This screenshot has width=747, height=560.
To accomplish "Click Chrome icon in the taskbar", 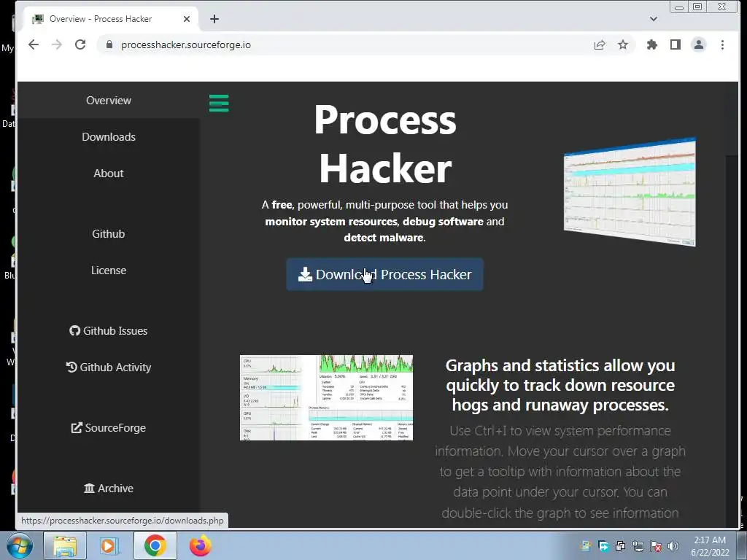I will pos(155,545).
